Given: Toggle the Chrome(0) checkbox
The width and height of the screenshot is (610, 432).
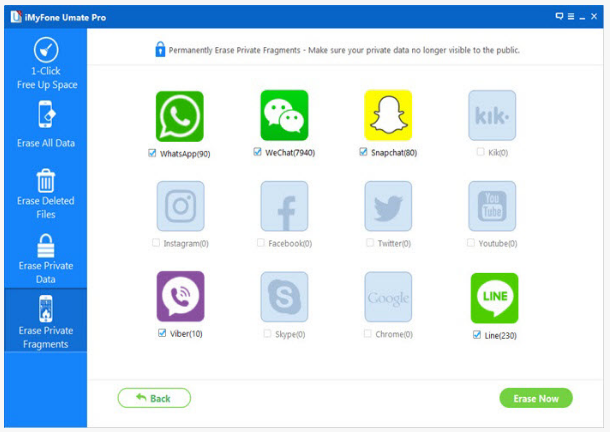Looking at the screenshot, I should (367, 333).
